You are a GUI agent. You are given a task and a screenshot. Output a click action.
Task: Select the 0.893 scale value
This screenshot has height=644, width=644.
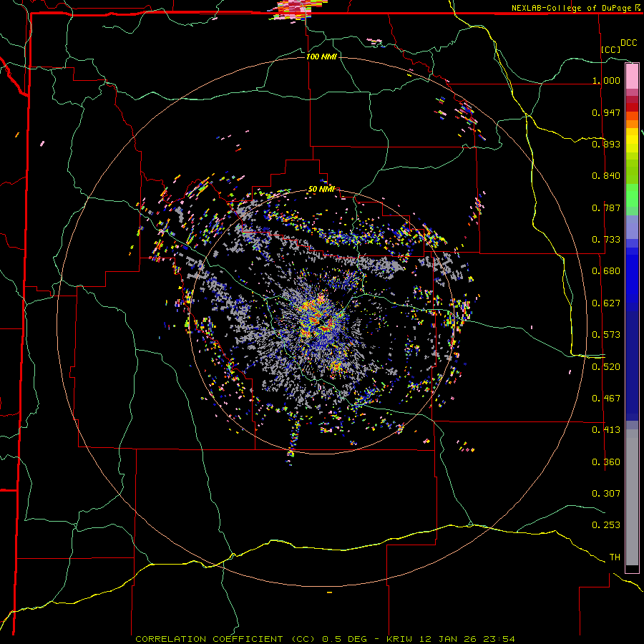click(x=606, y=144)
